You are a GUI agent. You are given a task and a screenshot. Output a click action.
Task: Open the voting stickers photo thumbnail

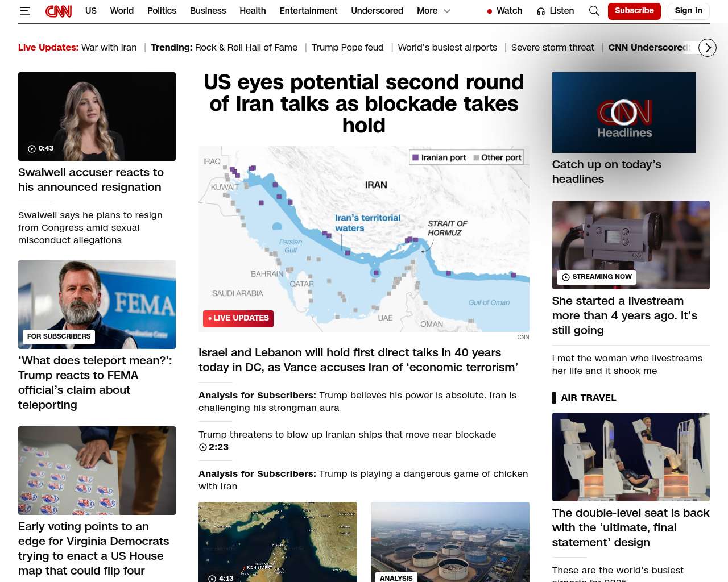coord(97,471)
